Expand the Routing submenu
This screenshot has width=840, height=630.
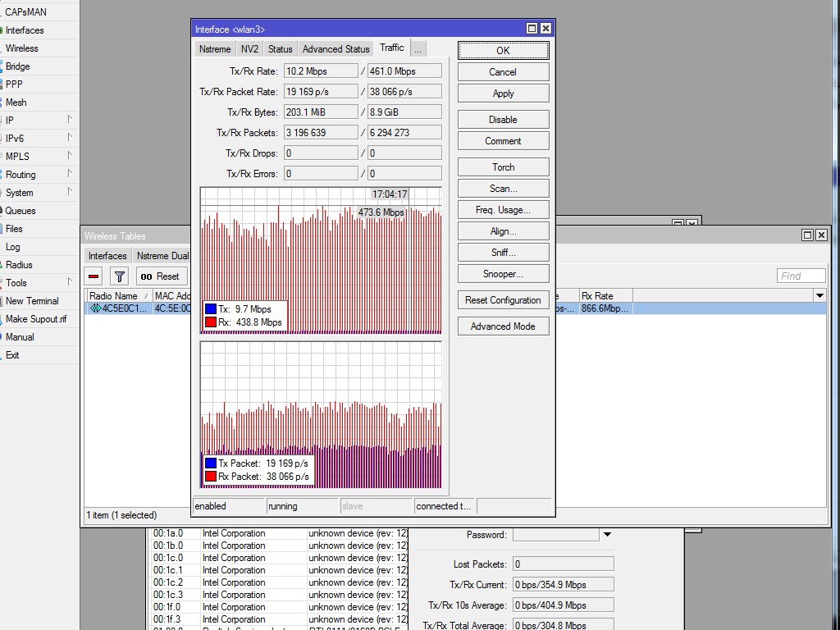pos(70,174)
